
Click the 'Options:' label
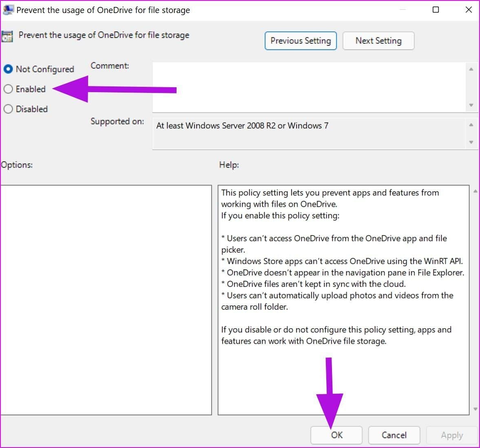click(17, 165)
